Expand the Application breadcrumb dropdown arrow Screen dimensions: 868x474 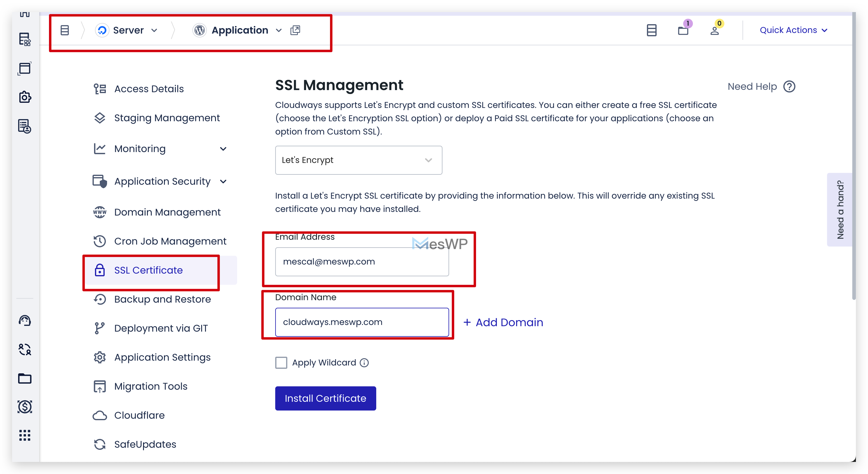(x=279, y=30)
